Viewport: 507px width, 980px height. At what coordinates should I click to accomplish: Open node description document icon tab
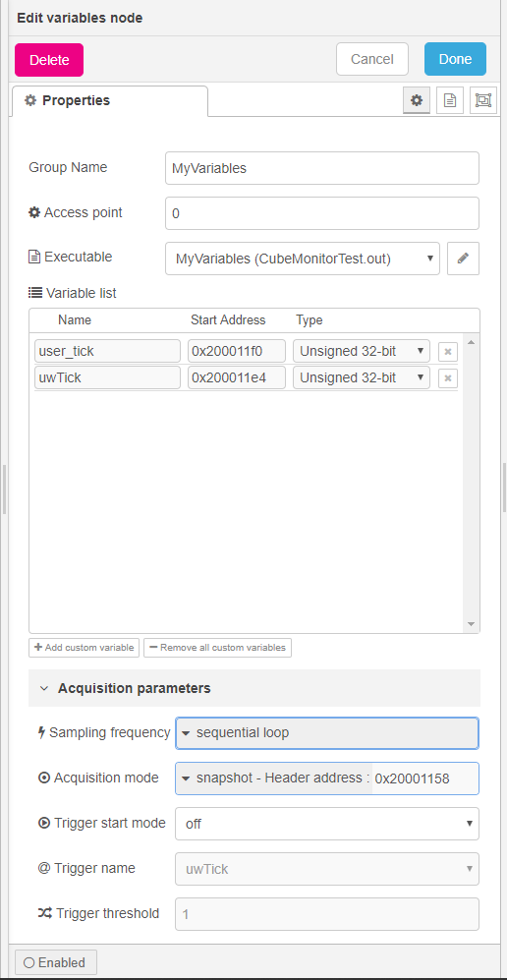pyautogui.click(x=450, y=100)
